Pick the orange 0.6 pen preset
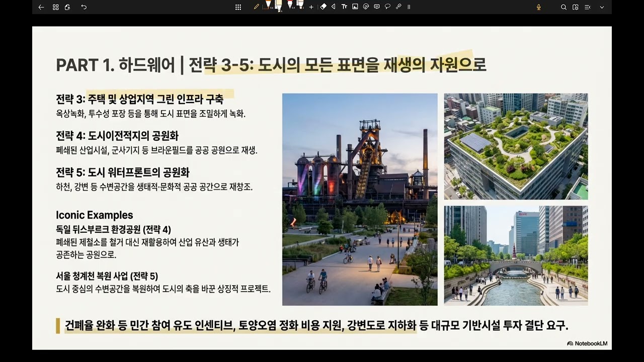This screenshot has height=362, width=644. (268, 5)
